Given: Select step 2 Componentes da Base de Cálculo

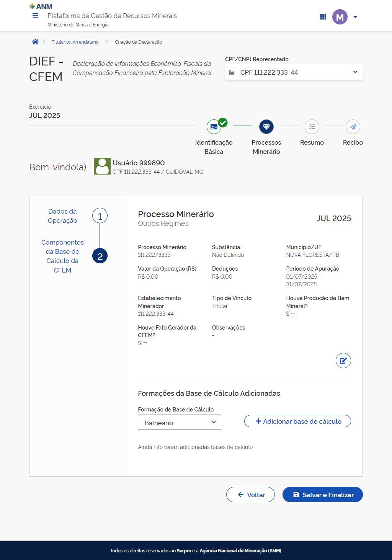Looking at the screenshot, I should point(100,256).
